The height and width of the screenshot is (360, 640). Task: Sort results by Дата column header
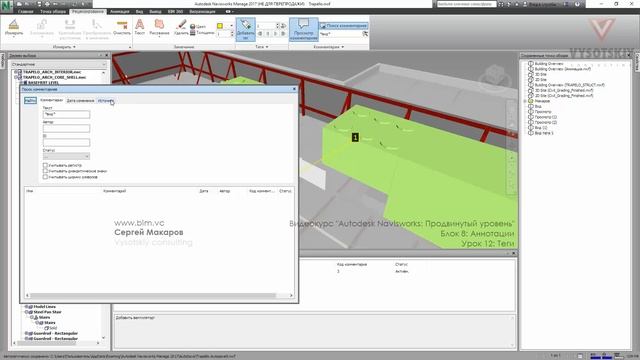tap(204, 191)
